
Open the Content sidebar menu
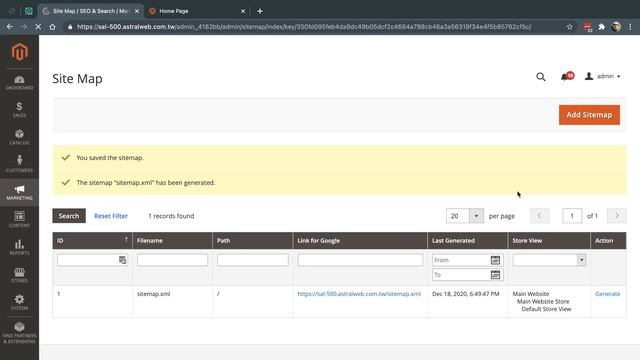click(x=19, y=219)
